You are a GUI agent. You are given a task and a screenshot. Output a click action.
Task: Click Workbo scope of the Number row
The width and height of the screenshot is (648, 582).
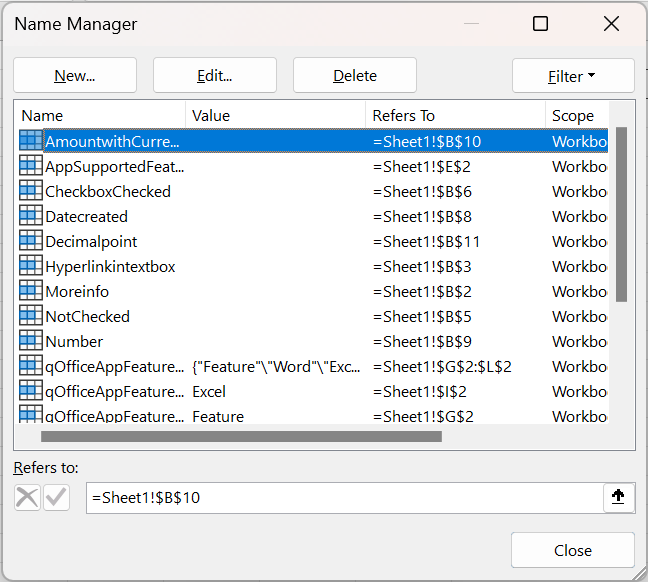coord(579,341)
